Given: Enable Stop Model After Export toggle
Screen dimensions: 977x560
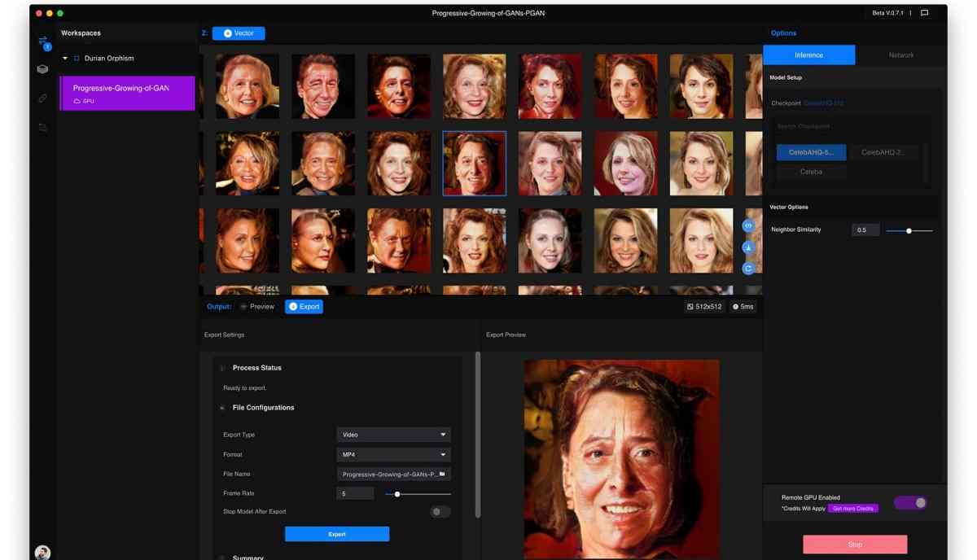Looking at the screenshot, I should tap(440, 512).
